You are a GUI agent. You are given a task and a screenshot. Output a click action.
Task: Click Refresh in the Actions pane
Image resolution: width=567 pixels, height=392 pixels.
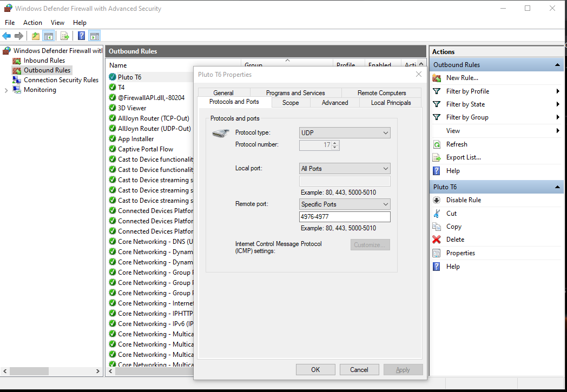(456, 144)
